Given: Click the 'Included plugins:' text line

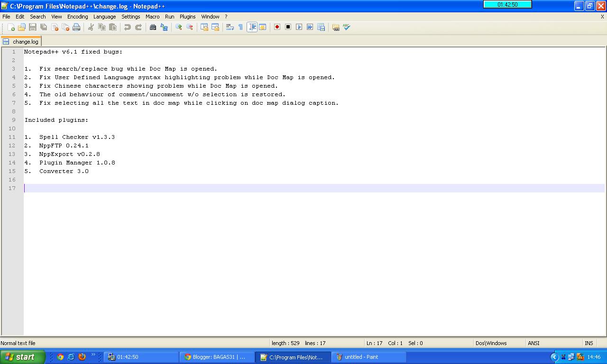Looking at the screenshot, I should [56, 120].
